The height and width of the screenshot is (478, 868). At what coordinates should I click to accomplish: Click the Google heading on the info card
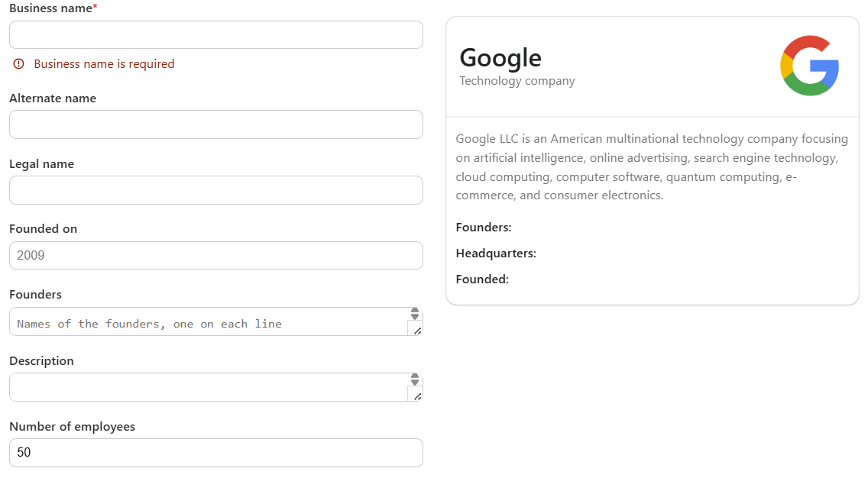[500, 57]
